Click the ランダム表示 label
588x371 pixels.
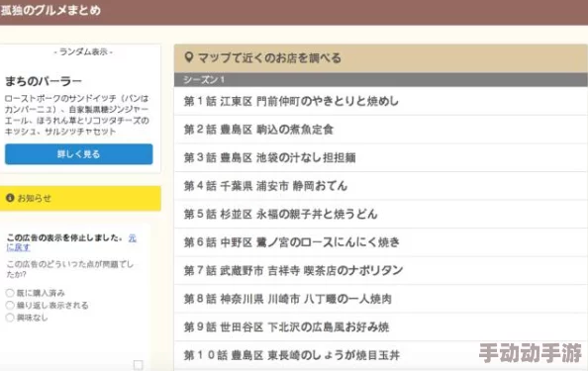point(83,51)
